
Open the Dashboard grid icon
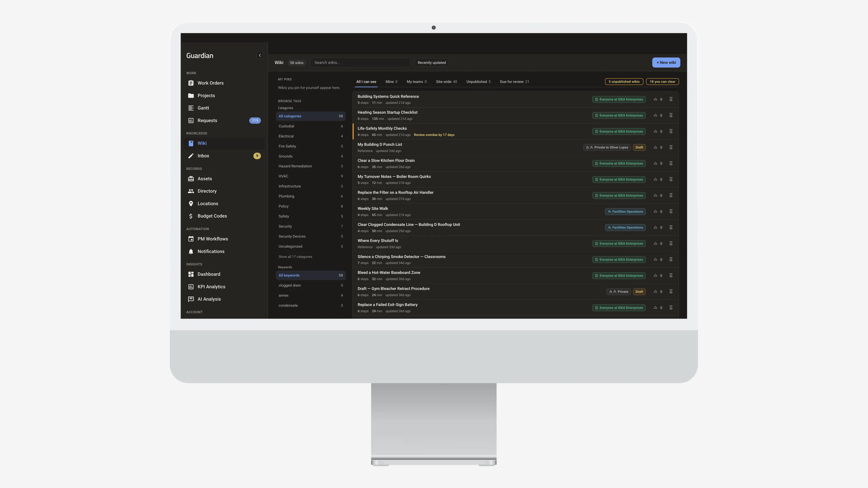(x=191, y=274)
